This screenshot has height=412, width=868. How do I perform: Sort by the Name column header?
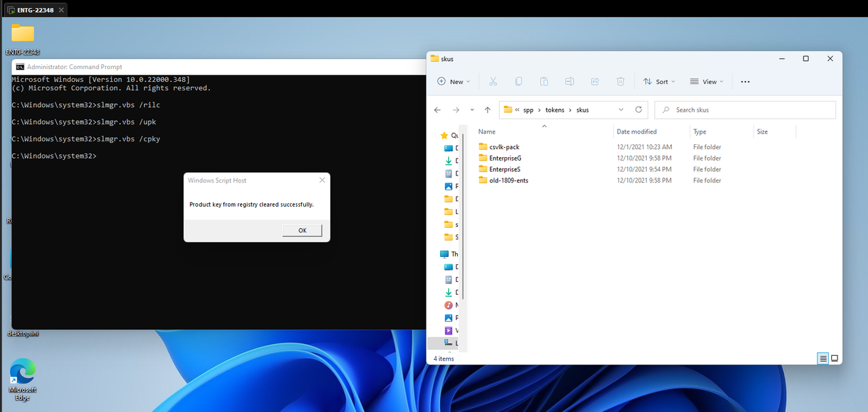pos(487,131)
